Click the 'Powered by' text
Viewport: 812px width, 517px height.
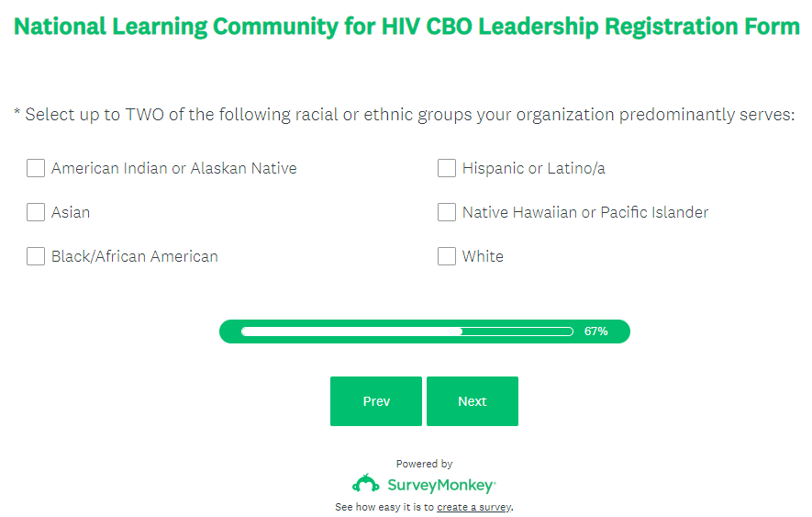[x=424, y=464]
